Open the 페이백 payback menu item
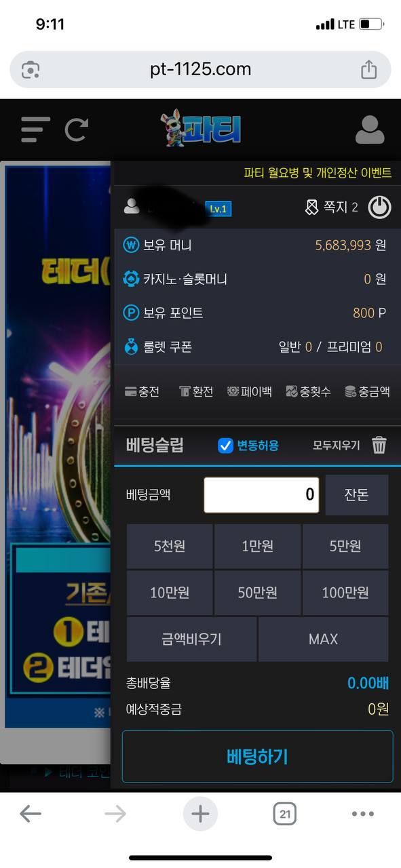Image resolution: width=401 pixels, height=868 pixels. [250, 391]
